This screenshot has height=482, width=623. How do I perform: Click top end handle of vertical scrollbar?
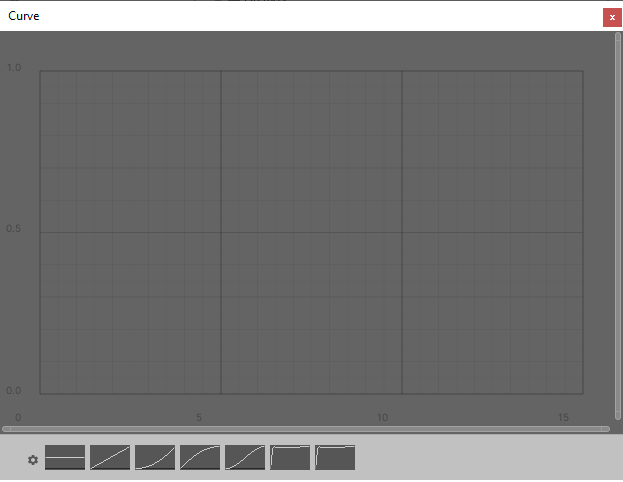pos(618,36)
